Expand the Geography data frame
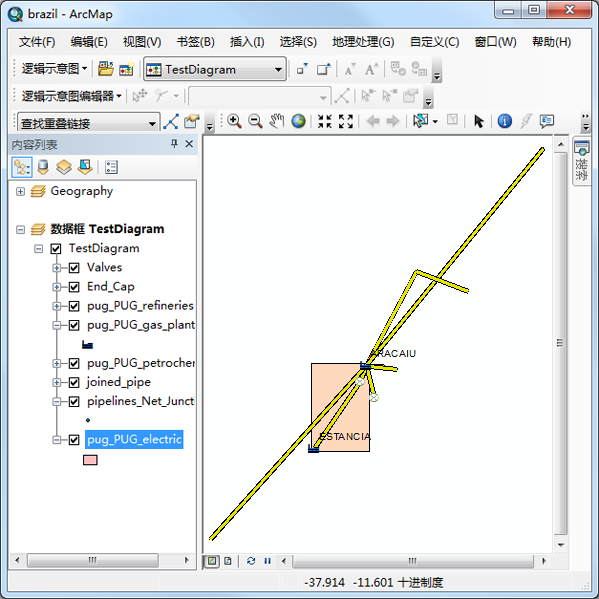Viewport: 599px width, 599px height. pyautogui.click(x=21, y=191)
